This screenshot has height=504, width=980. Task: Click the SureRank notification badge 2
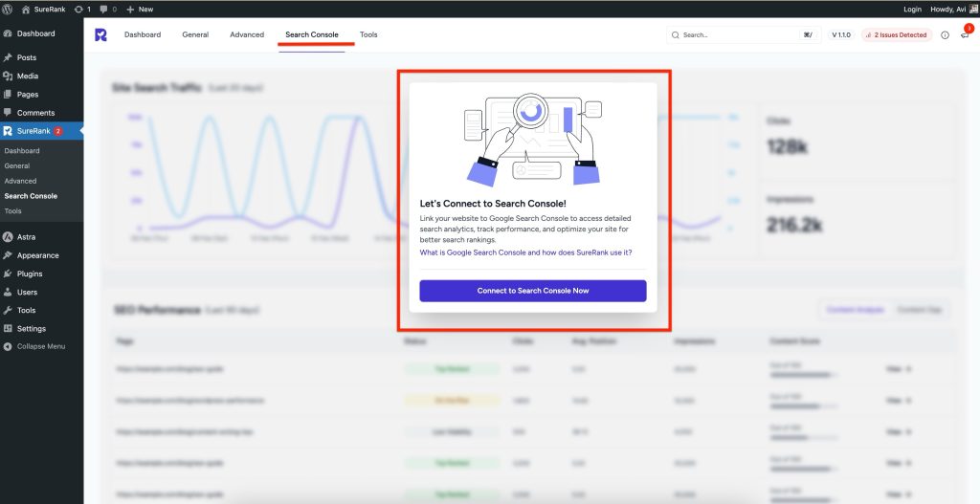58,131
